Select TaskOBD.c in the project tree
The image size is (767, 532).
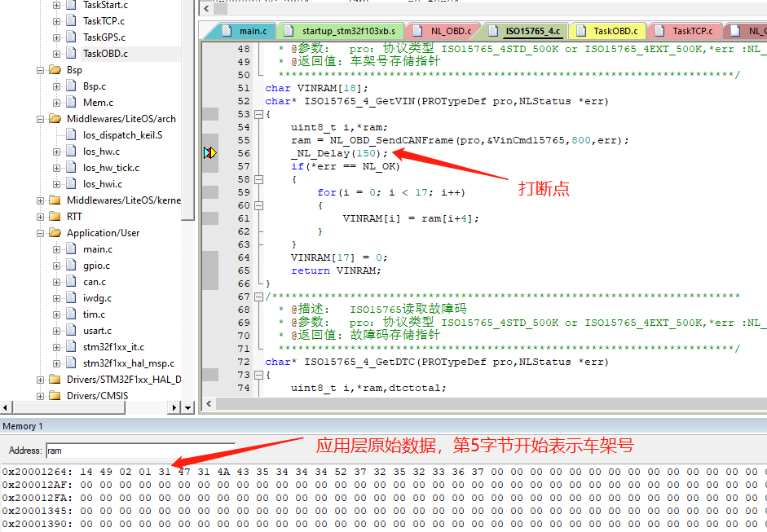(105, 53)
